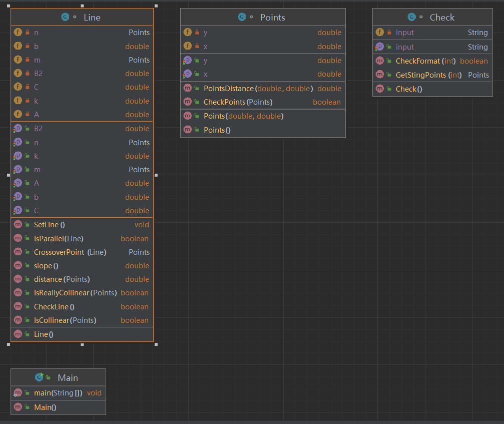Click CrossoverPoint(Line) method name
The height and width of the screenshot is (424, 504).
pyautogui.click(x=70, y=252)
